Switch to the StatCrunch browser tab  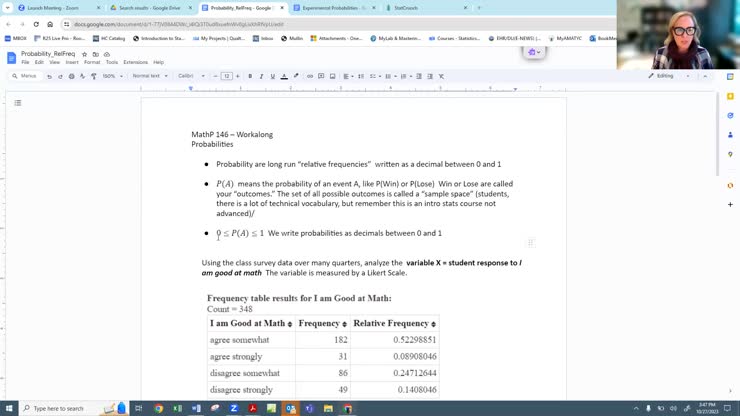[410, 8]
